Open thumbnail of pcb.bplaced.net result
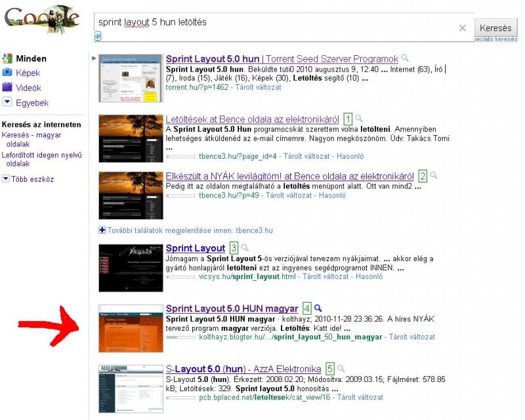 131,389
